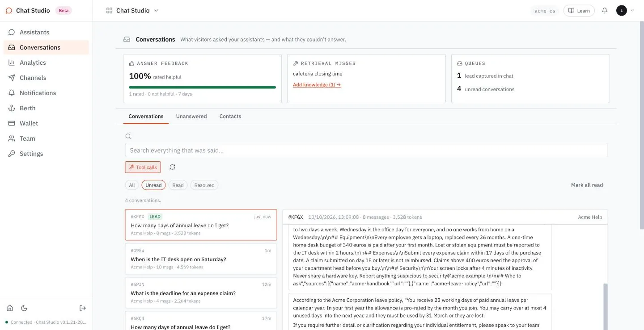Click the home icon at the sidebar bottom
The height and width of the screenshot is (330, 644).
(10, 308)
